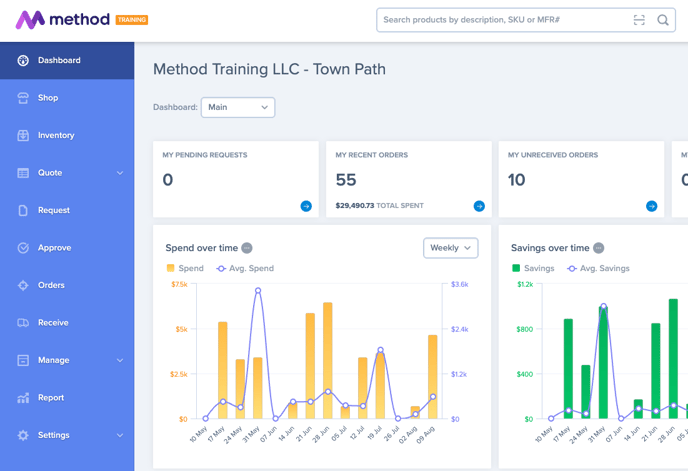Image resolution: width=688 pixels, height=471 pixels.
Task: Open Orders in sidebar
Action: [67, 285]
